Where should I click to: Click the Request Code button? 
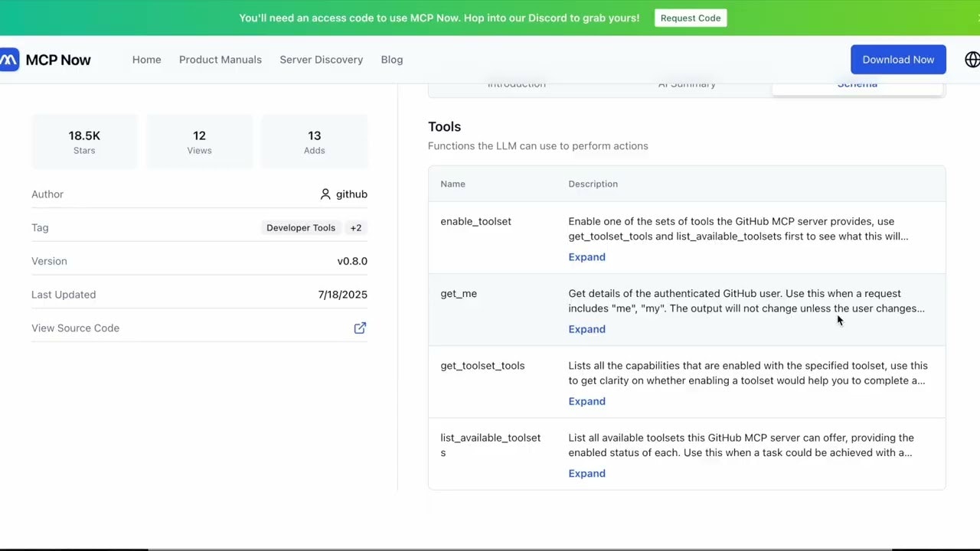click(691, 18)
